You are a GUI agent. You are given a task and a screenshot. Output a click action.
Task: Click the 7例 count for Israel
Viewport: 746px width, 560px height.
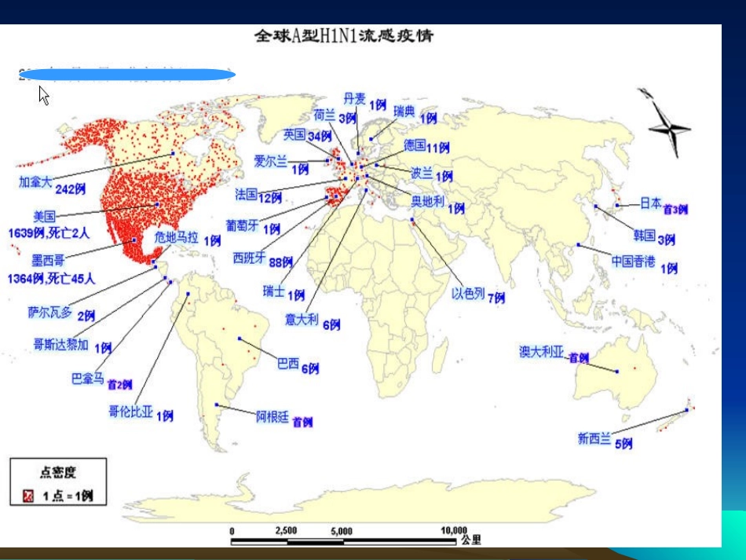[x=496, y=298]
